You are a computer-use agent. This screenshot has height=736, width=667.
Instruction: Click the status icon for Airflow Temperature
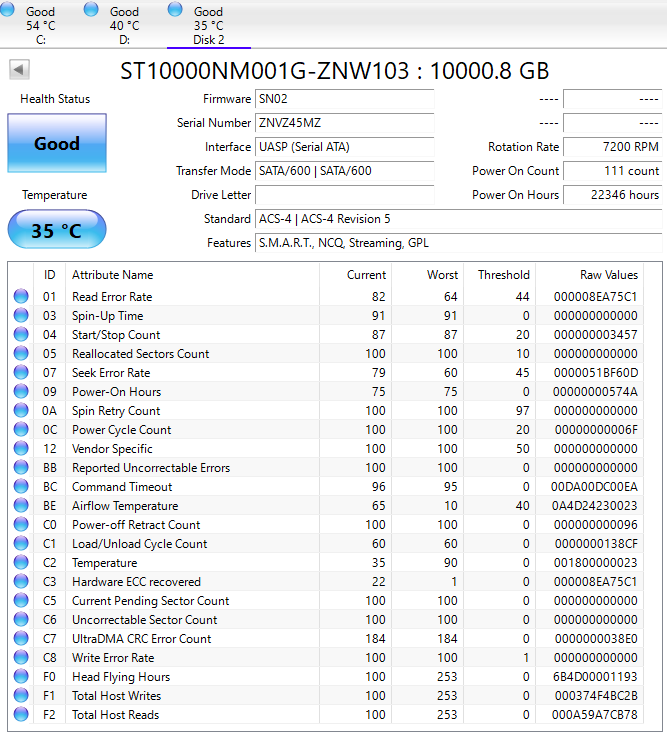[21, 505]
